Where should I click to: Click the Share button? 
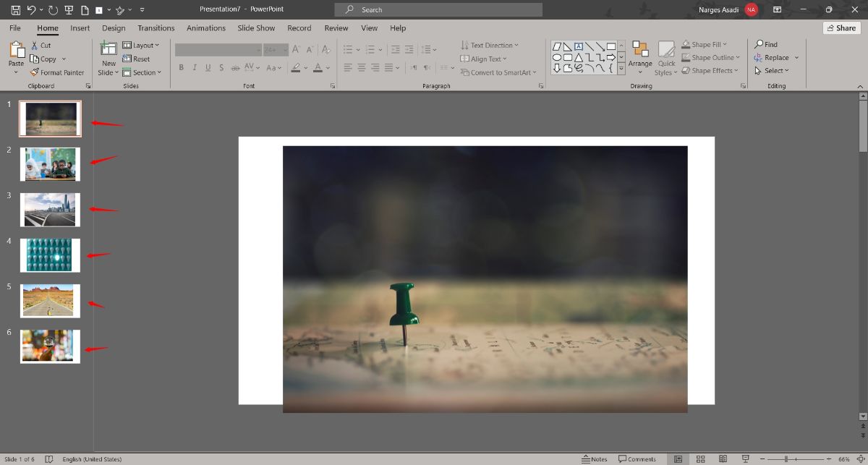click(x=841, y=28)
